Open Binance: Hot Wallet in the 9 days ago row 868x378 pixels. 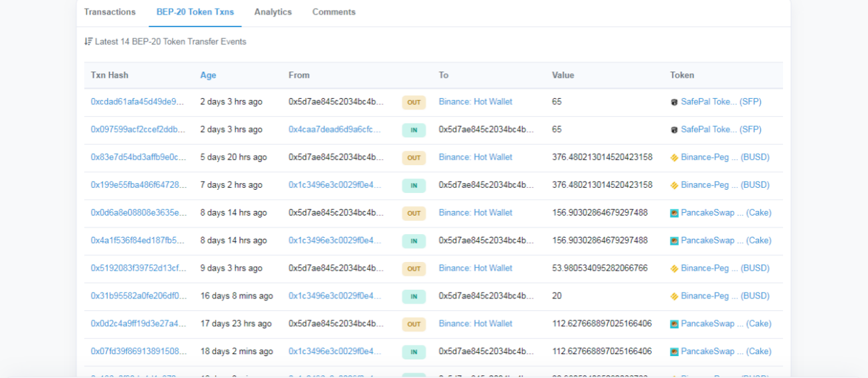tap(475, 269)
